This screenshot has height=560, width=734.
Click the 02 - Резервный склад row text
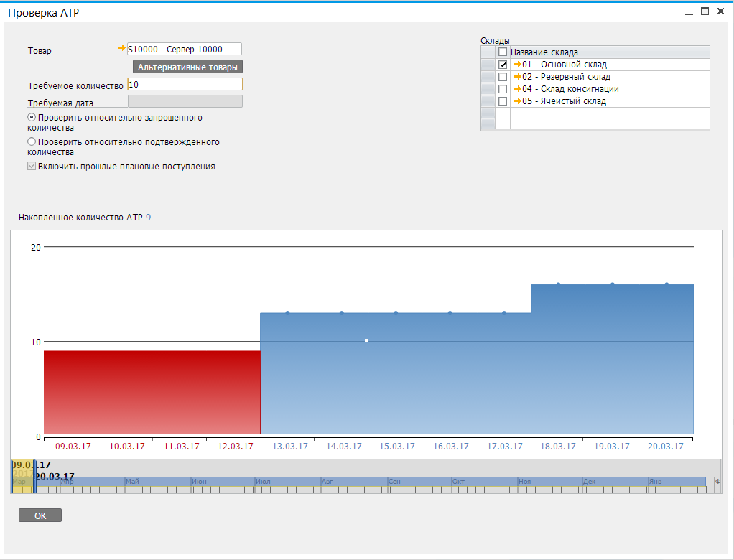(567, 77)
